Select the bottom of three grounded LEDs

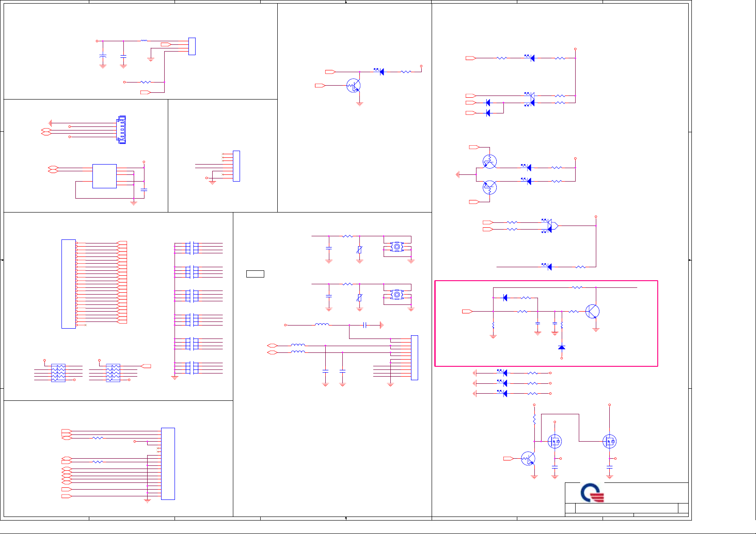(503, 393)
